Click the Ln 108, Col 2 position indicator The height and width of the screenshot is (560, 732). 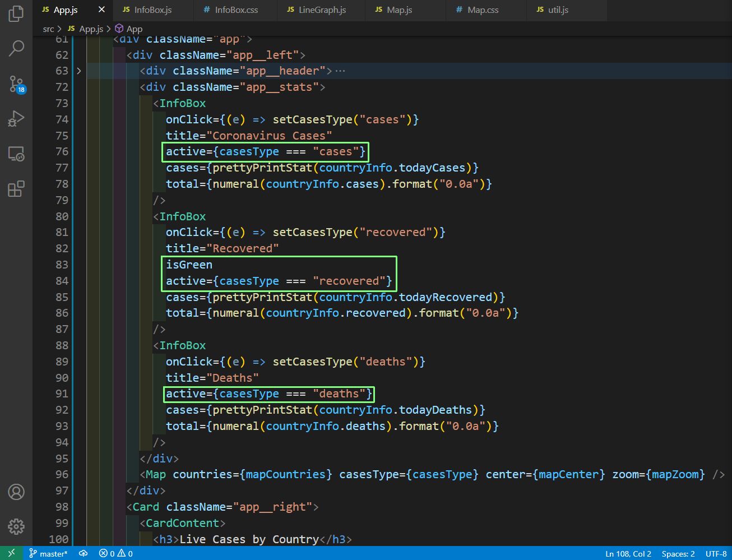628,553
